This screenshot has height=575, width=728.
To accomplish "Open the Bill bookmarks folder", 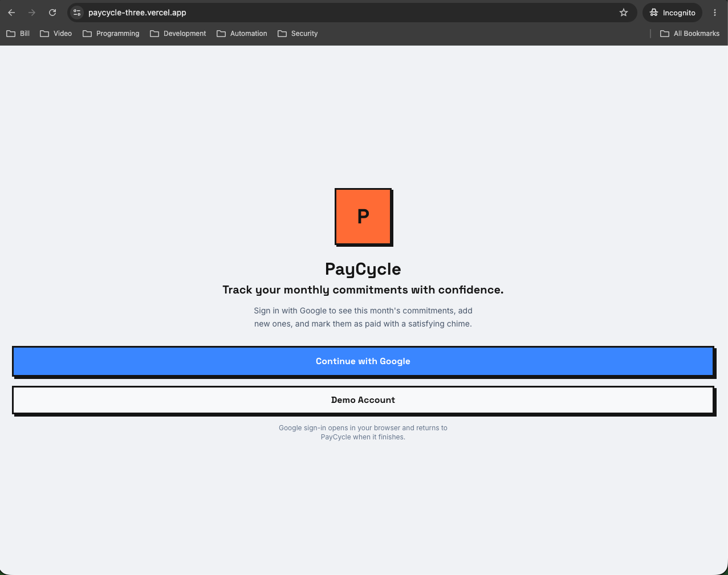I will [x=18, y=34].
